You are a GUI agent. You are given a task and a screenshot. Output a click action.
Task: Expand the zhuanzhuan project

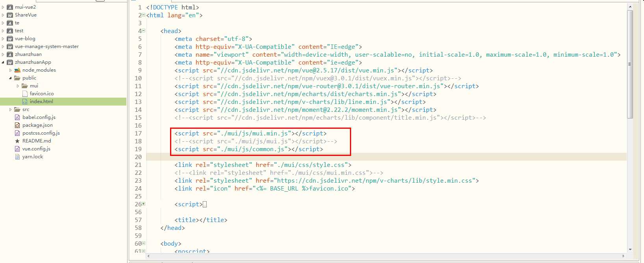(x=3, y=54)
